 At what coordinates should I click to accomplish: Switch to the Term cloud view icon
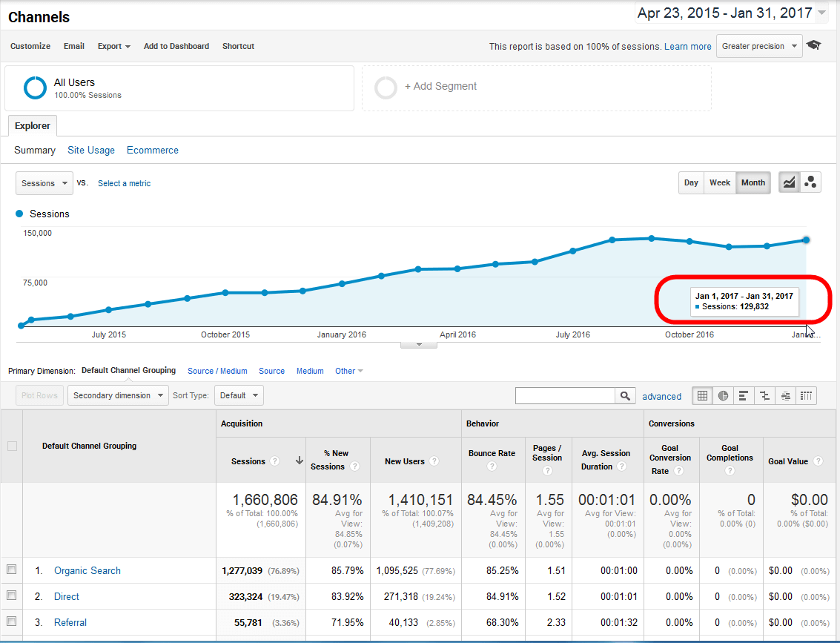tap(786, 396)
